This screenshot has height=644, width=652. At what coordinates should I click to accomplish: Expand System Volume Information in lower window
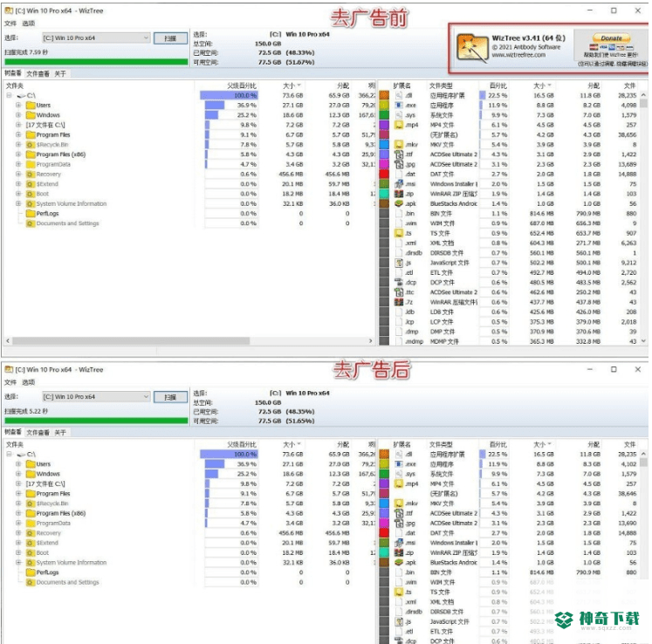18,563
